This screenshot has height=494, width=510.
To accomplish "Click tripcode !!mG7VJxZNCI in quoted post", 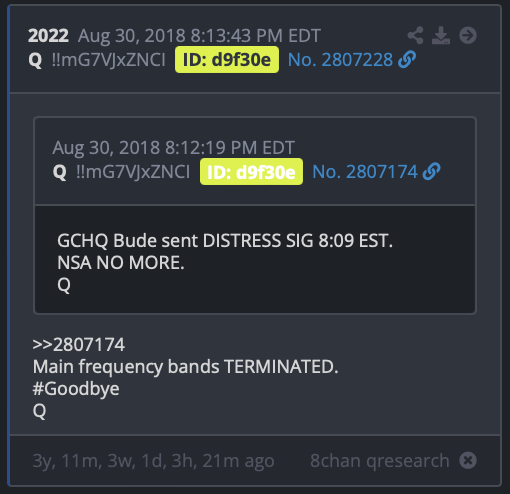I will 133,172.
